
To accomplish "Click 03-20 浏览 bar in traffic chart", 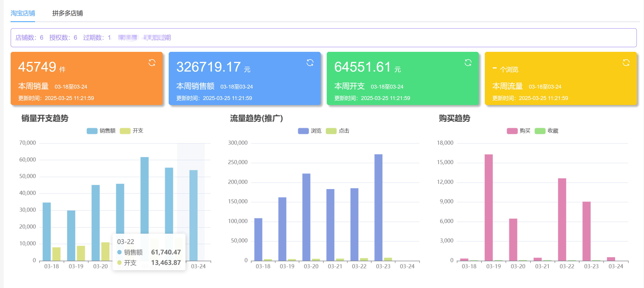I will pos(306,217).
